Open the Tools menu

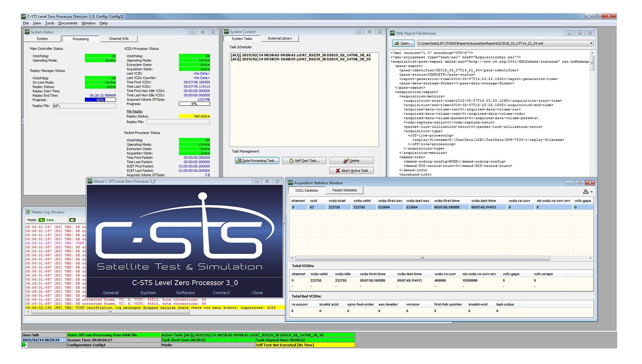point(50,23)
